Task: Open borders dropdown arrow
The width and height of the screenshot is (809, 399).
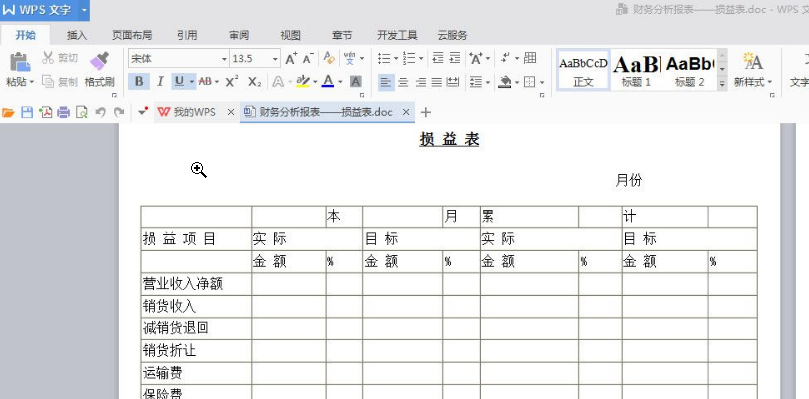Action: pos(542,82)
